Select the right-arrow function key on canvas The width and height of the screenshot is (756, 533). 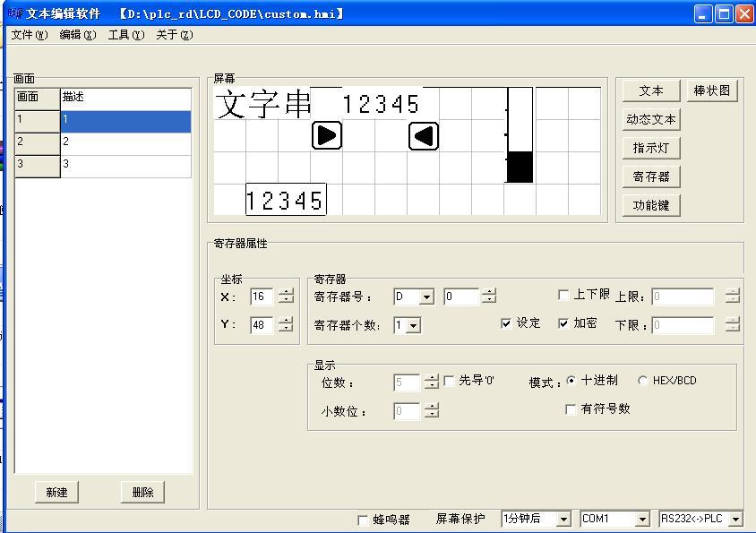(x=327, y=135)
